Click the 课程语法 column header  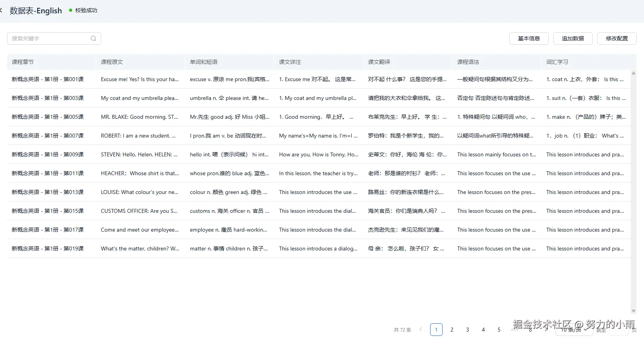tap(497, 62)
